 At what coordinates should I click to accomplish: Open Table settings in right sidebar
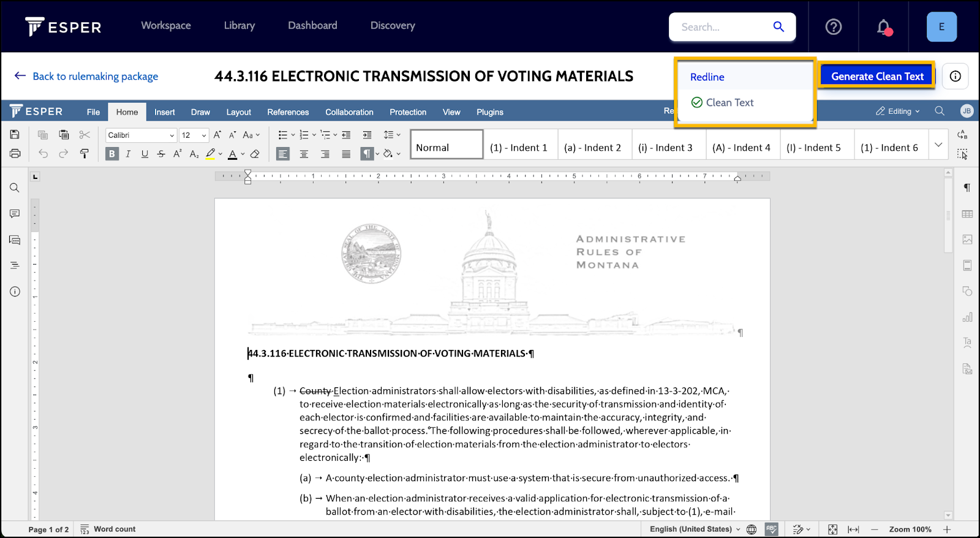coord(967,214)
